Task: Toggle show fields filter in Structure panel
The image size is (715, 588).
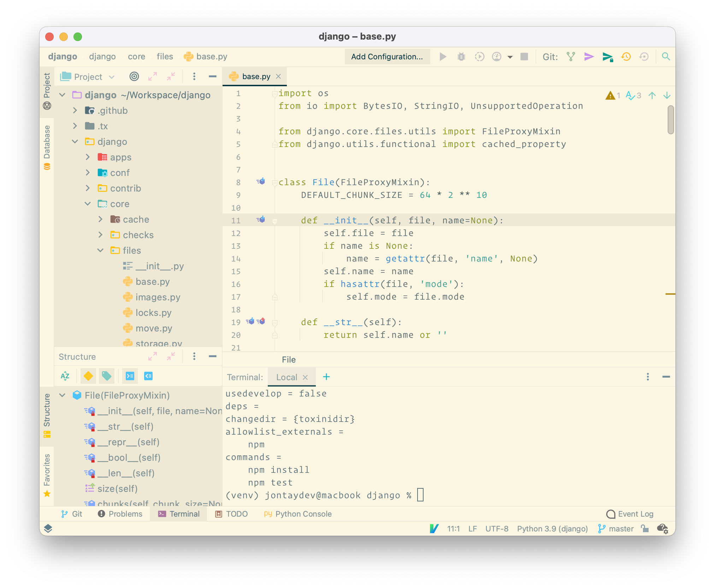Action: (x=88, y=376)
